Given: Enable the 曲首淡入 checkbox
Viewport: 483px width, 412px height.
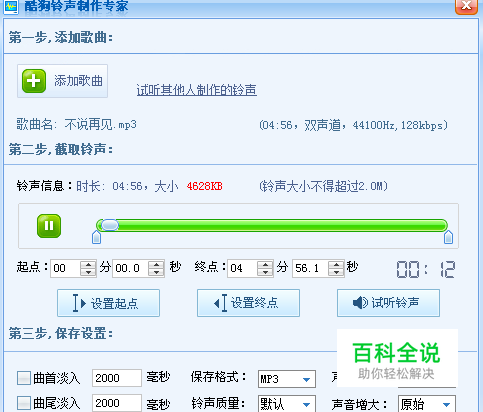Looking at the screenshot, I should (24, 378).
